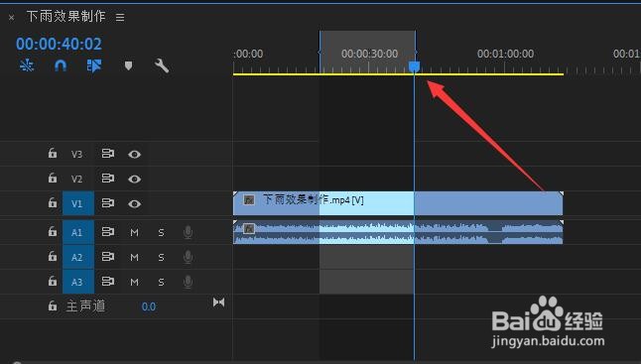Click the 主声道 volume value 0.0
641x364 pixels.
coord(149,306)
